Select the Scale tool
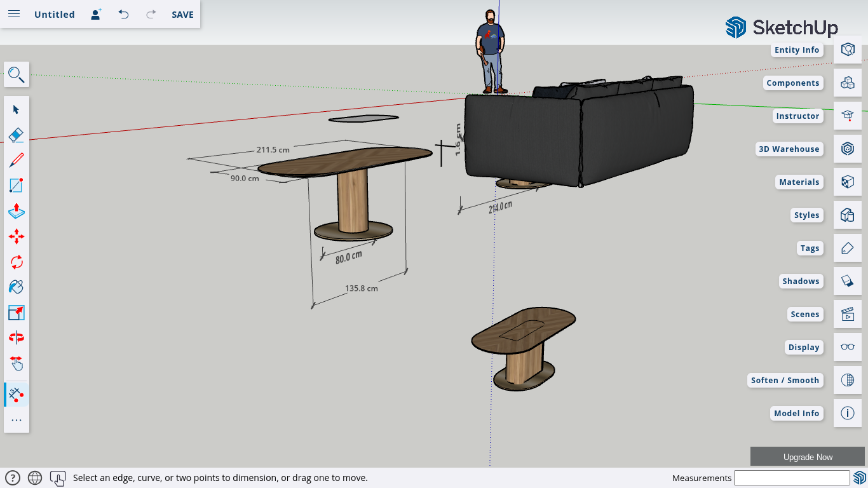This screenshot has width=868, height=488. [17, 313]
